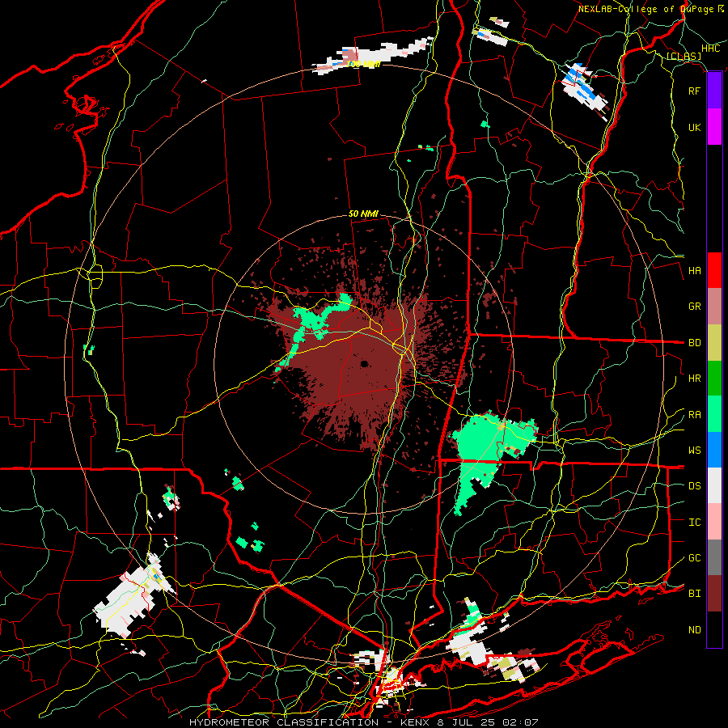Click the 100 NMI range ring label

[x=363, y=64]
